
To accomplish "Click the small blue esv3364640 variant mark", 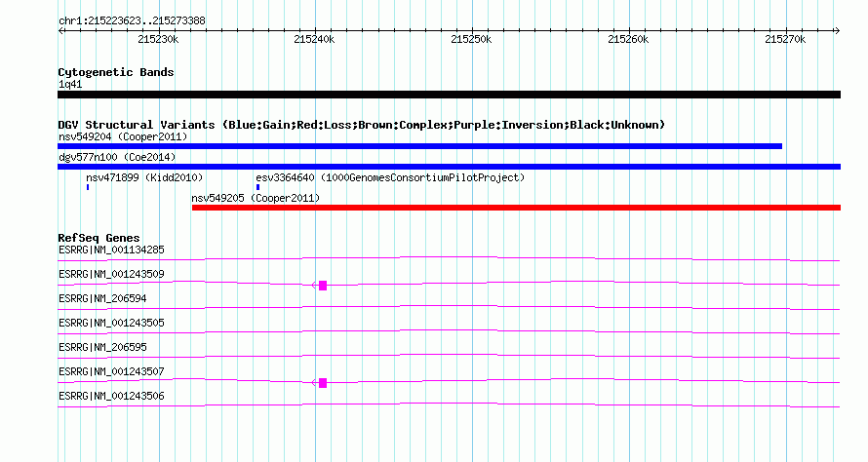I will [x=258, y=187].
